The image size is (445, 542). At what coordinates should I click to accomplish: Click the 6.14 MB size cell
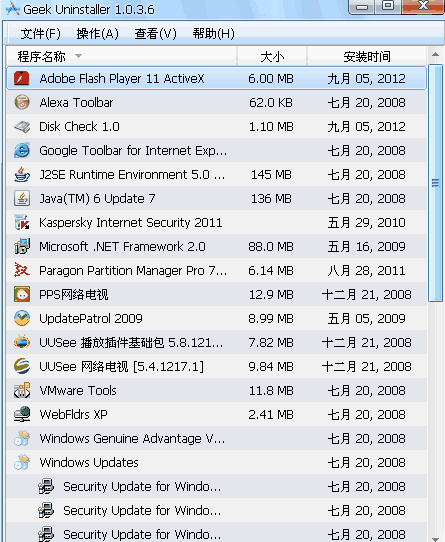coord(271,270)
